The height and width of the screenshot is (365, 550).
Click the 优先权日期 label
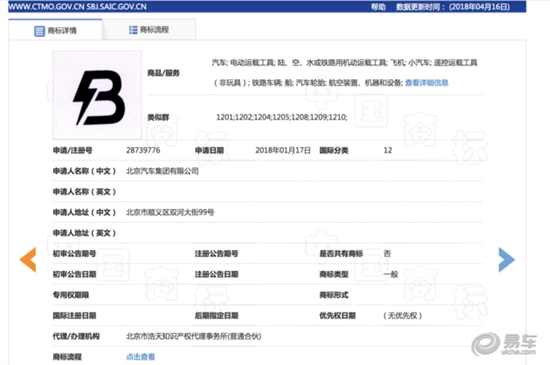click(337, 316)
